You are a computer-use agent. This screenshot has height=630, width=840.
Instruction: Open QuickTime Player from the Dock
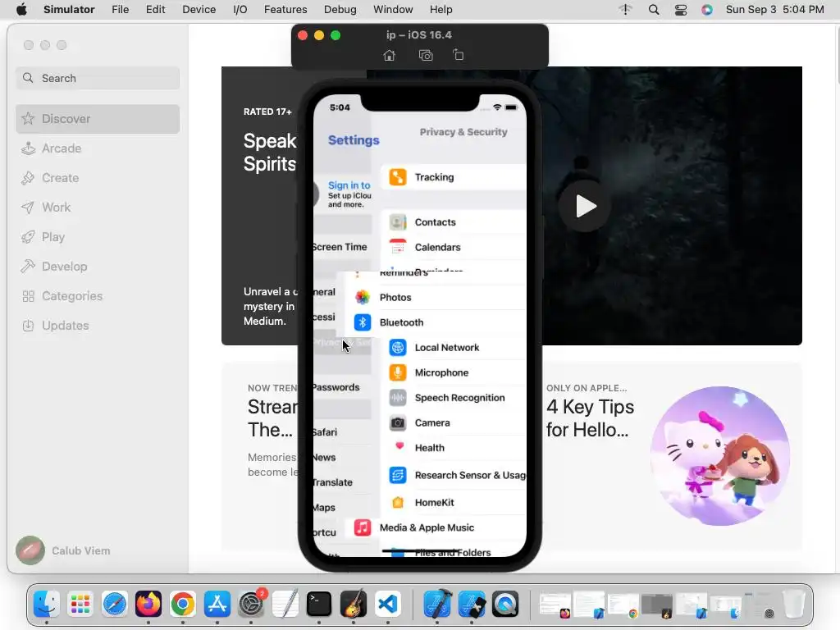tap(505, 605)
